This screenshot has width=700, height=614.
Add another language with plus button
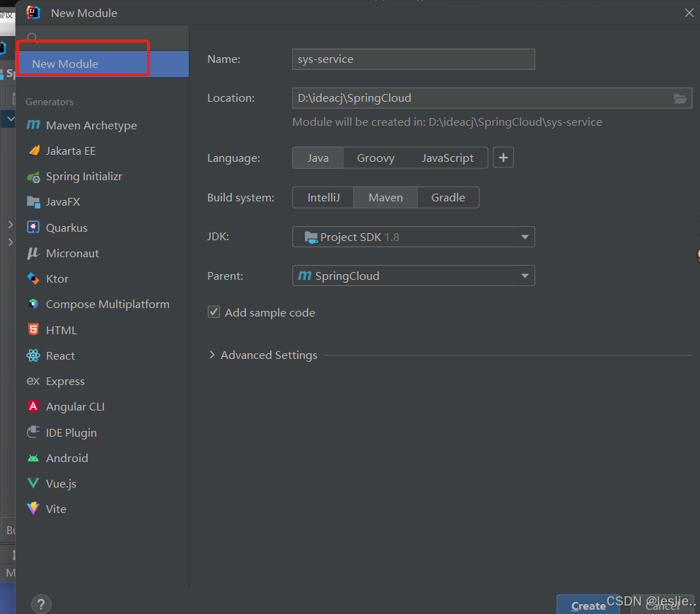[x=503, y=158]
